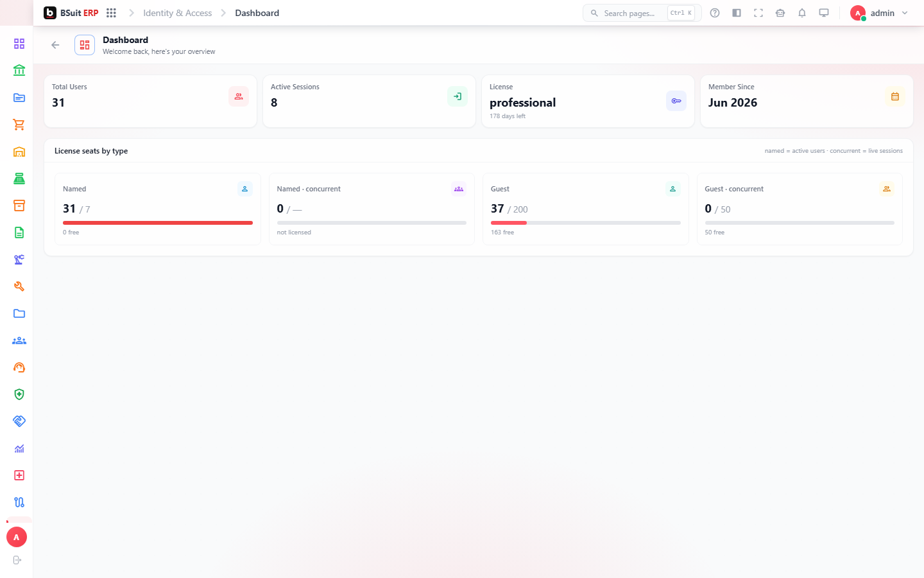Open the green shield sidebar icon
924x578 pixels.
19,394
